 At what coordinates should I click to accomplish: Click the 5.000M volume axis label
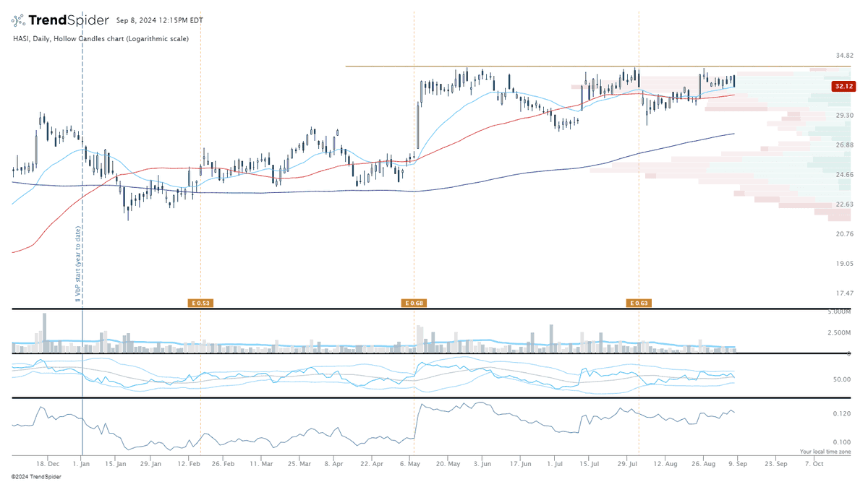click(x=840, y=311)
